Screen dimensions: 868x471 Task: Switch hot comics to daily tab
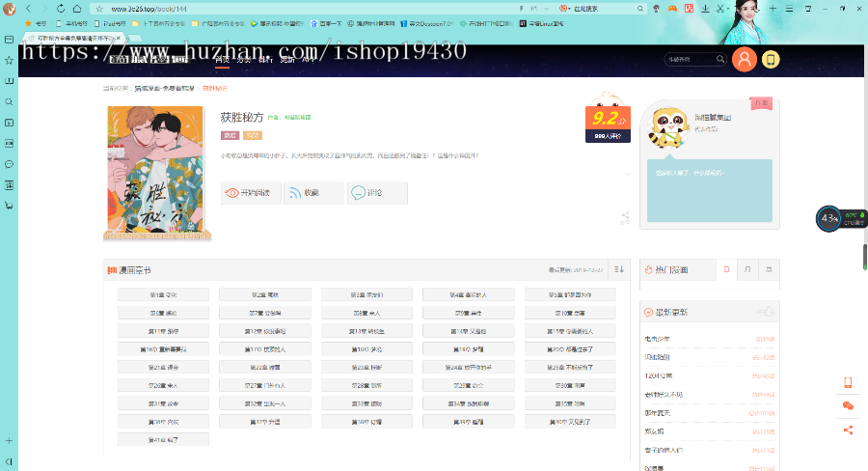(726, 270)
